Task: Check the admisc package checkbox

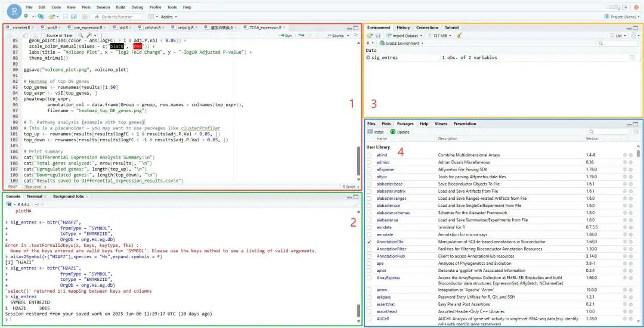Action: pos(369,162)
